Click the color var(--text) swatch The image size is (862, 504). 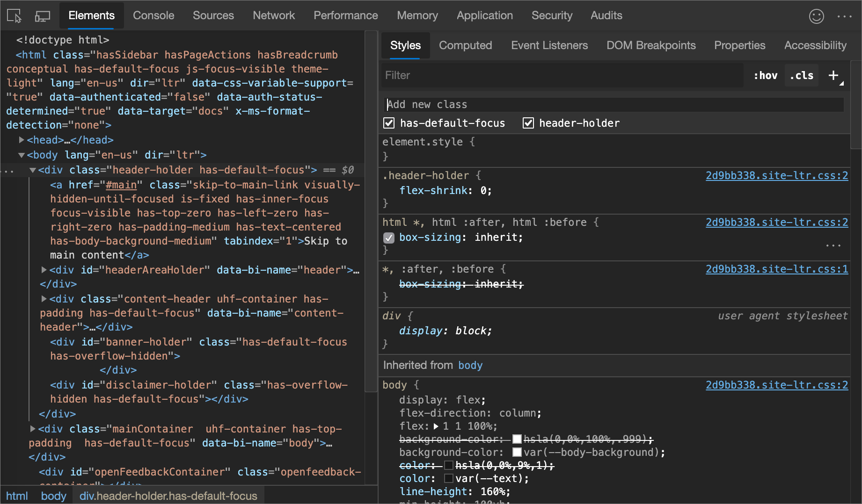point(448,478)
